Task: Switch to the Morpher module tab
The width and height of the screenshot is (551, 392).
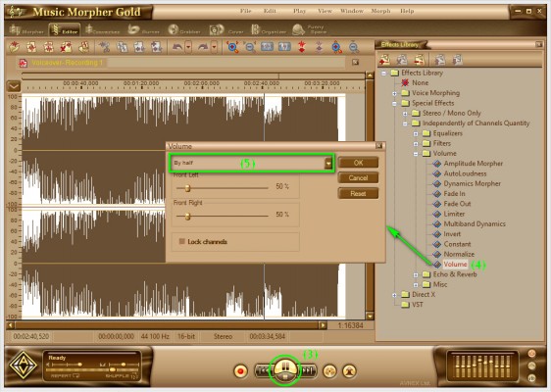Action: coord(26,29)
